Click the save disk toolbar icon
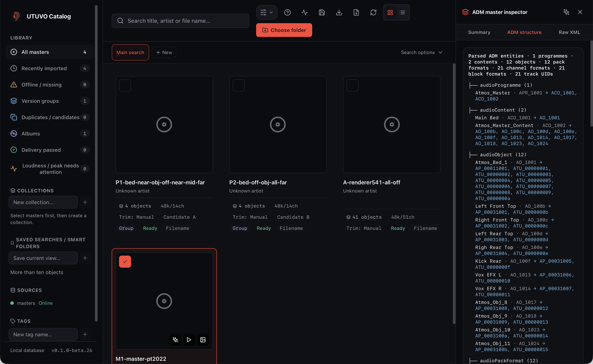This screenshot has width=593, height=364. tap(322, 12)
